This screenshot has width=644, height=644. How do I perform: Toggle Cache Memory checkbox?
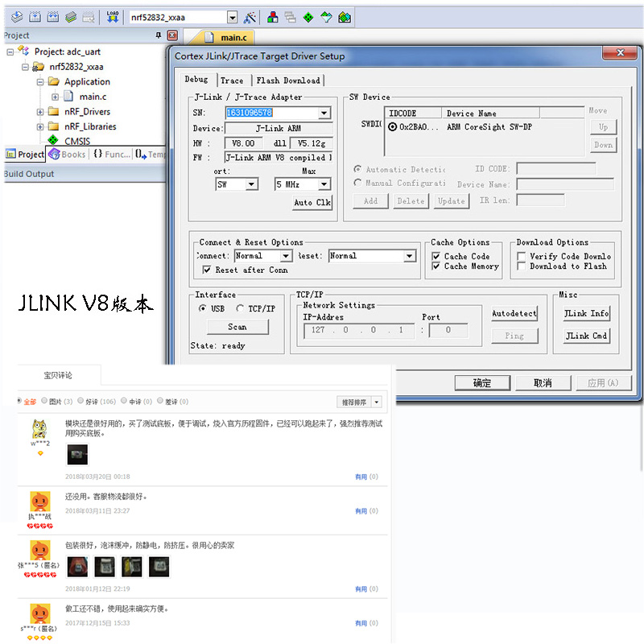[436, 266]
